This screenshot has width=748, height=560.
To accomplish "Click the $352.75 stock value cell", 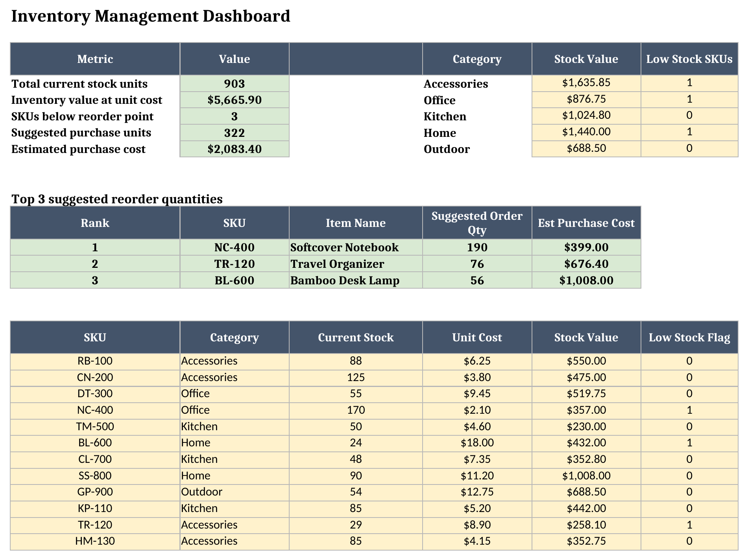I will [586, 541].
